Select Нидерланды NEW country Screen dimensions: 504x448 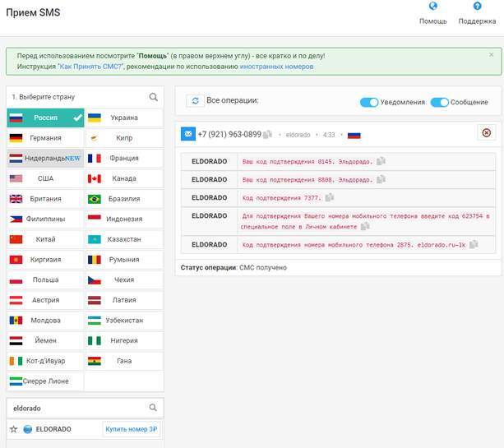pos(45,158)
